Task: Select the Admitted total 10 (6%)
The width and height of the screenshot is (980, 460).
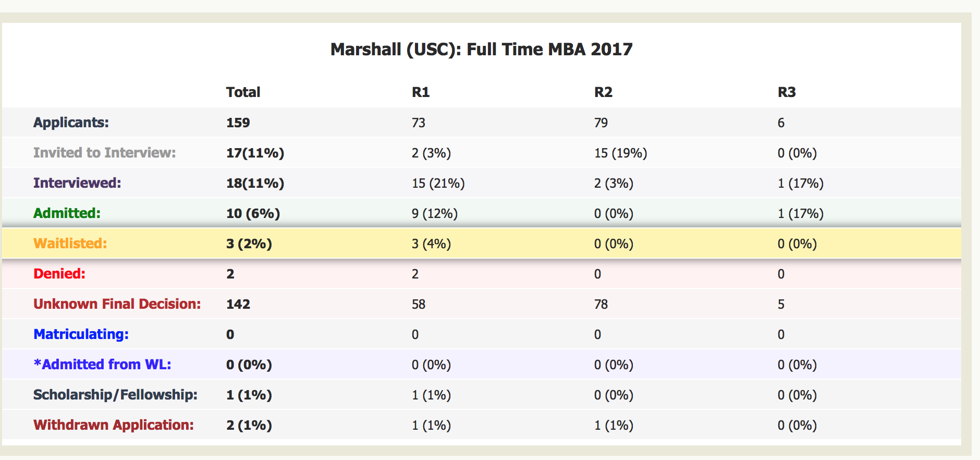Action: point(253,213)
